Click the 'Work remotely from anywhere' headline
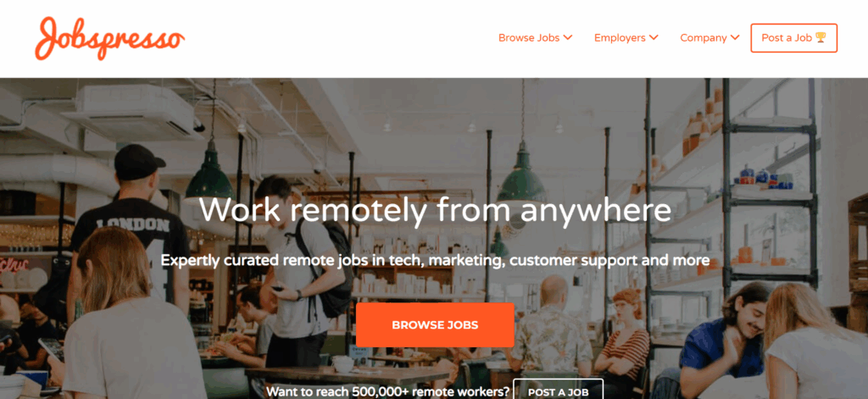The image size is (868, 399). (435, 210)
